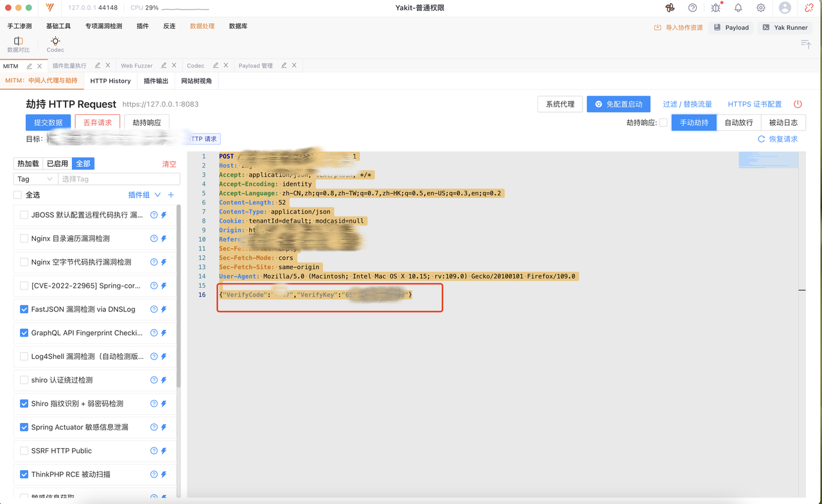
Task: Uncheck the Spring Actuator 敏感信息泄漏 plugin
Action: click(x=24, y=427)
